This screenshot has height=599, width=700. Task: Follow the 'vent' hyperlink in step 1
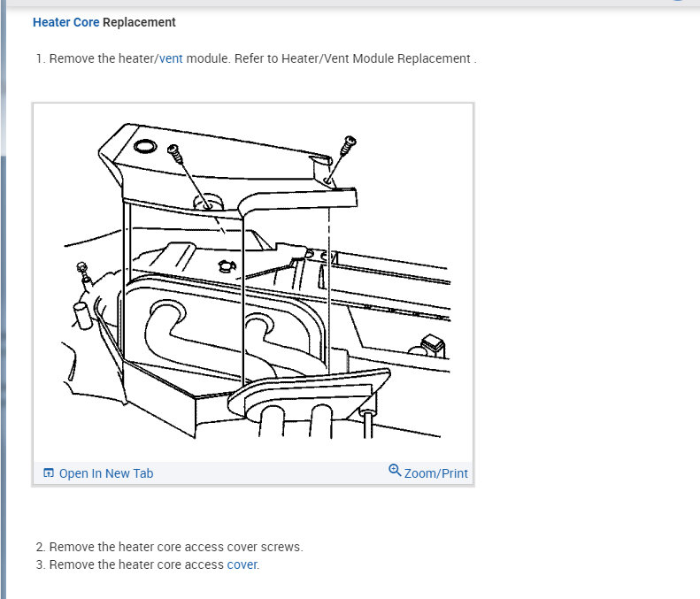tap(171, 58)
